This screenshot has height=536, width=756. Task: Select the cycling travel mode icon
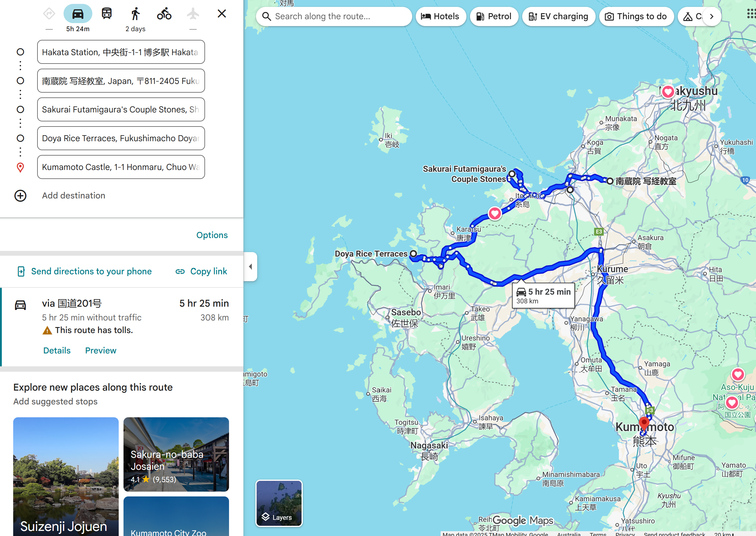164,14
